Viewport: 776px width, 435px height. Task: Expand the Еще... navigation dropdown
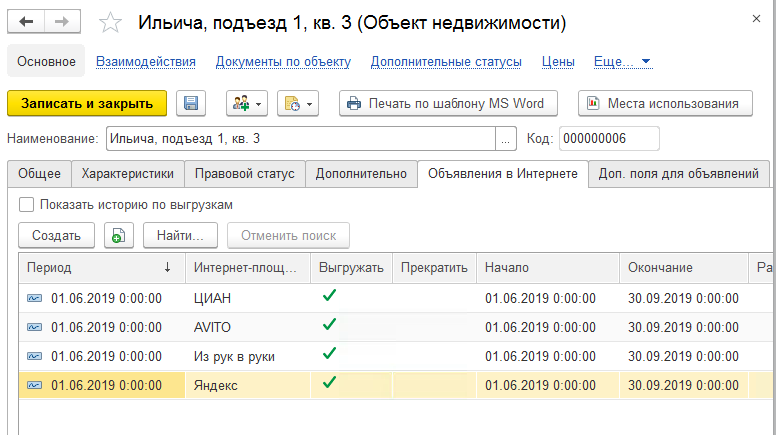(623, 62)
